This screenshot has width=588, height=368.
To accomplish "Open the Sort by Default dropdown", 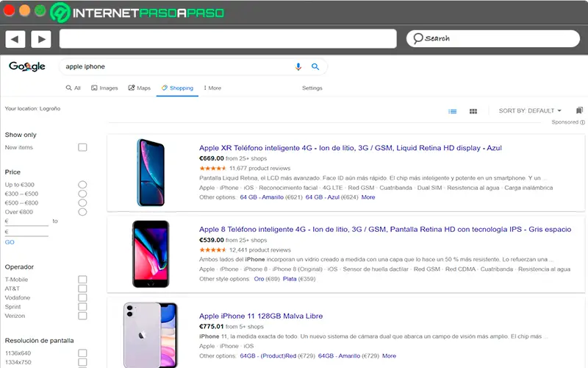I will [530, 111].
